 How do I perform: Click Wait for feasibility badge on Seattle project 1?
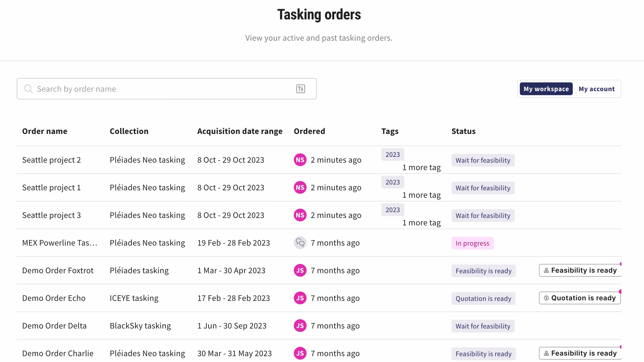coord(483,188)
